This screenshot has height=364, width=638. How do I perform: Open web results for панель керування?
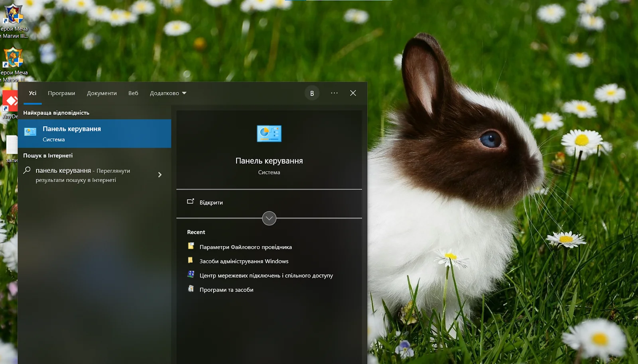[95, 175]
